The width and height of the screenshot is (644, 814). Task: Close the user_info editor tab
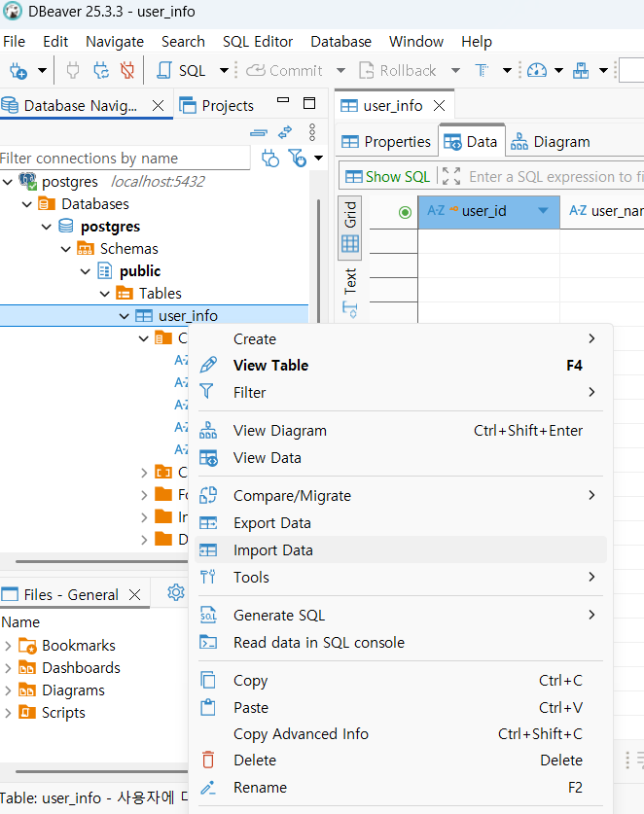(440, 106)
